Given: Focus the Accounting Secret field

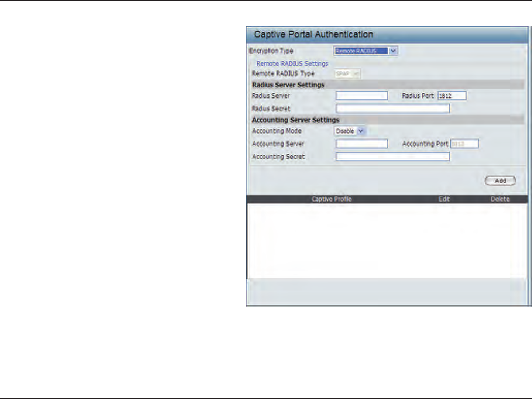Looking at the screenshot, I should click(392, 156).
